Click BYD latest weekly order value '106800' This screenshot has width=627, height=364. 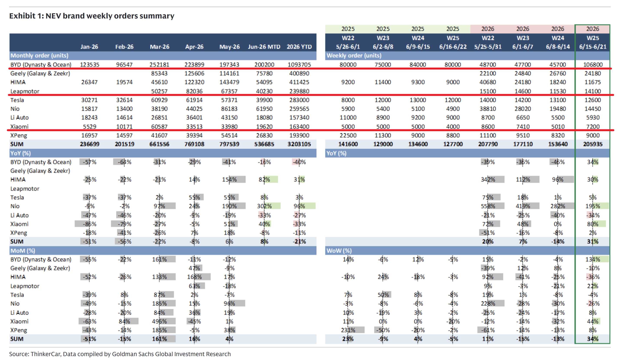click(x=593, y=65)
